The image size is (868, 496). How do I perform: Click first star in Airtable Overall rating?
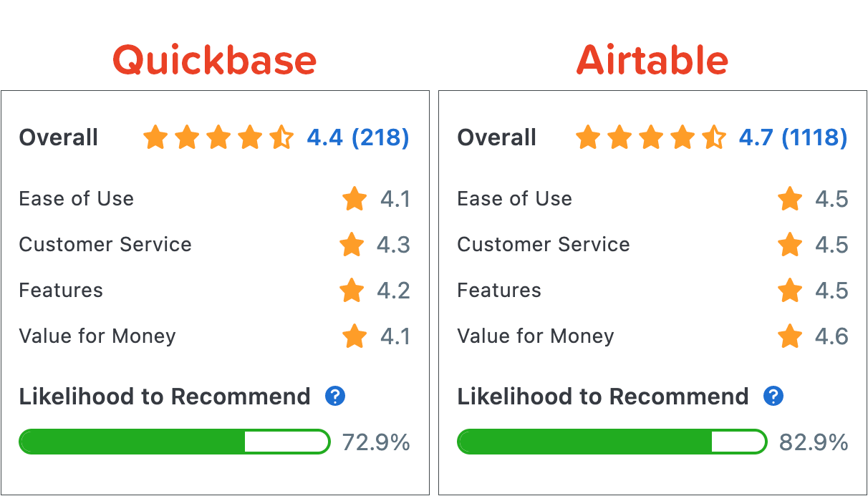pos(588,137)
